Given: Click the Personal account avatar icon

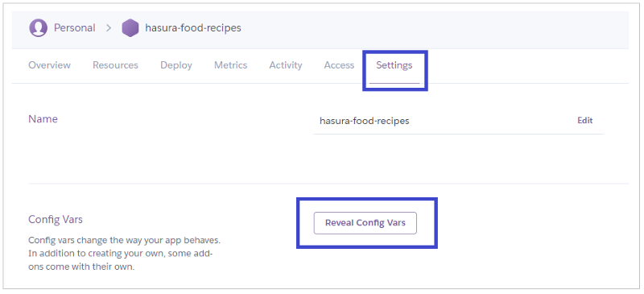Looking at the screenshot, I should tap(38, 28).
